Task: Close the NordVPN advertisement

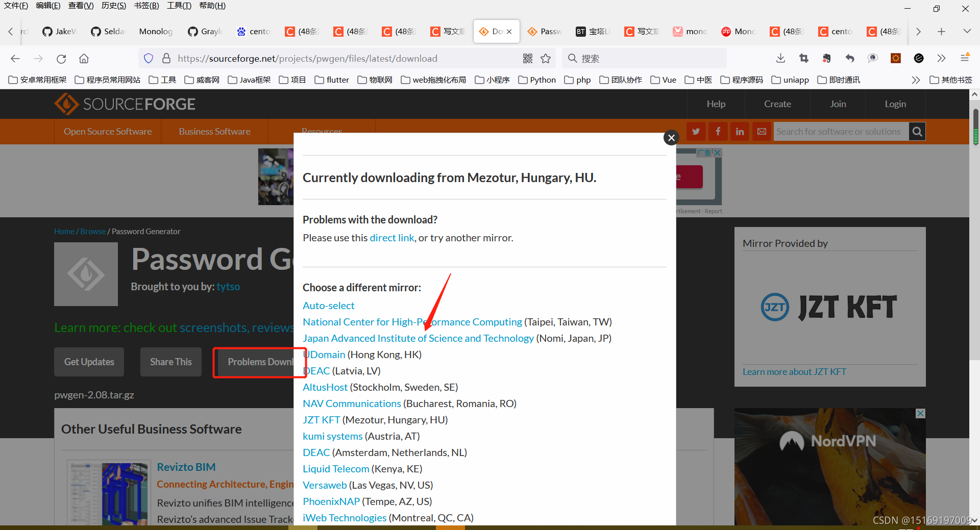Action: (x=920, y=413)
